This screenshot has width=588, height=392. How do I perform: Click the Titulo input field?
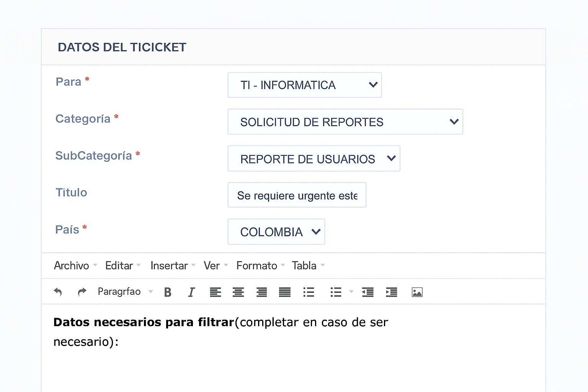(x=297, y=195)
